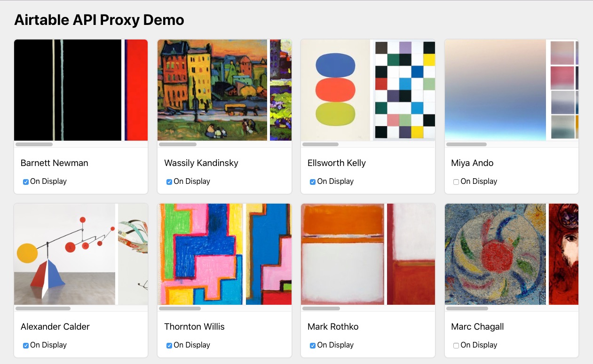Open Ellsworth Kelly colored grid artwork
The image size is (593, 364).
click(x=404, y=90)
